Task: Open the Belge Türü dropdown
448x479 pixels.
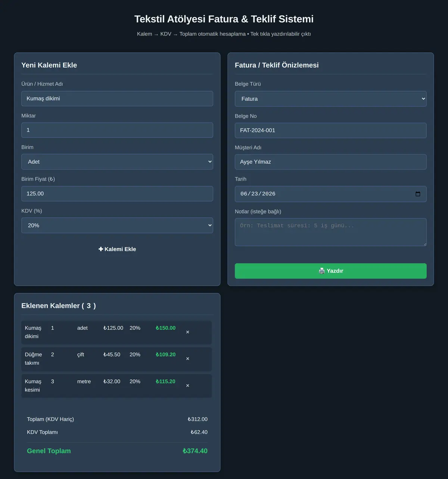Action: [331, 99]
